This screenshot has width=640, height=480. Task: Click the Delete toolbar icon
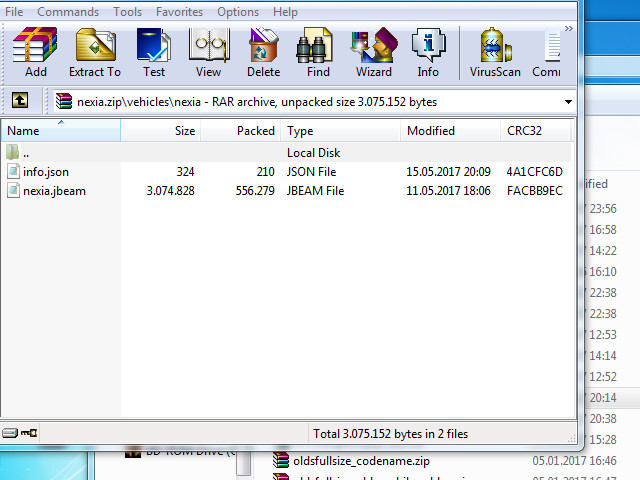coord(264,52)
